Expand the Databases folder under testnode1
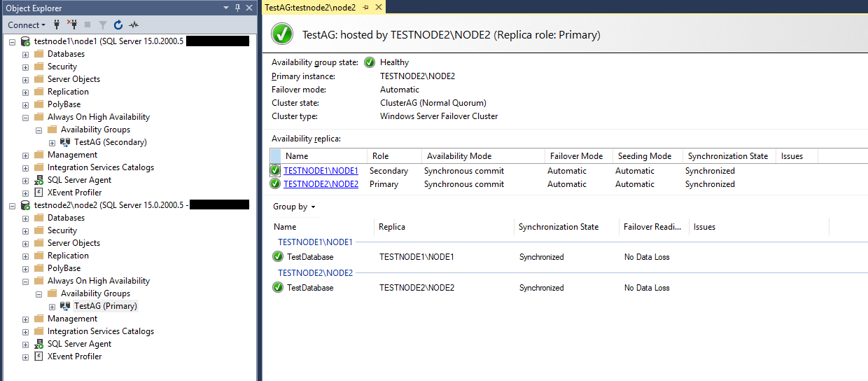The width and height of the screenshot is (868, 381). [25, 54]
